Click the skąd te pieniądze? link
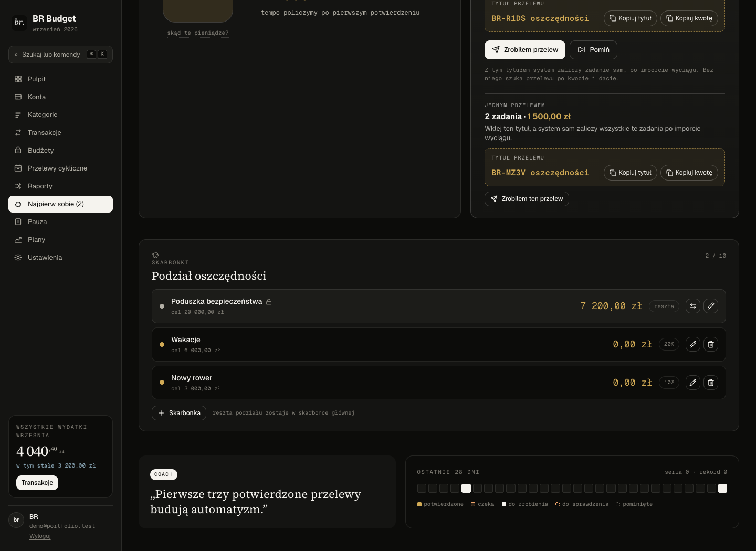Screen dimensions: 756x551 (198, 33)
